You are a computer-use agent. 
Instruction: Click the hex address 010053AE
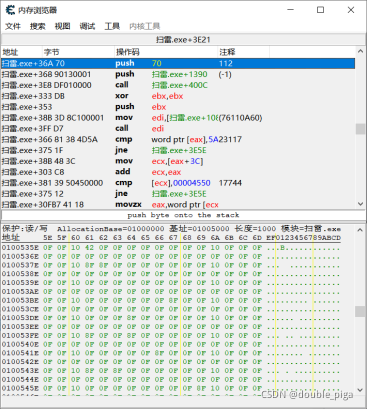(20, 291)
